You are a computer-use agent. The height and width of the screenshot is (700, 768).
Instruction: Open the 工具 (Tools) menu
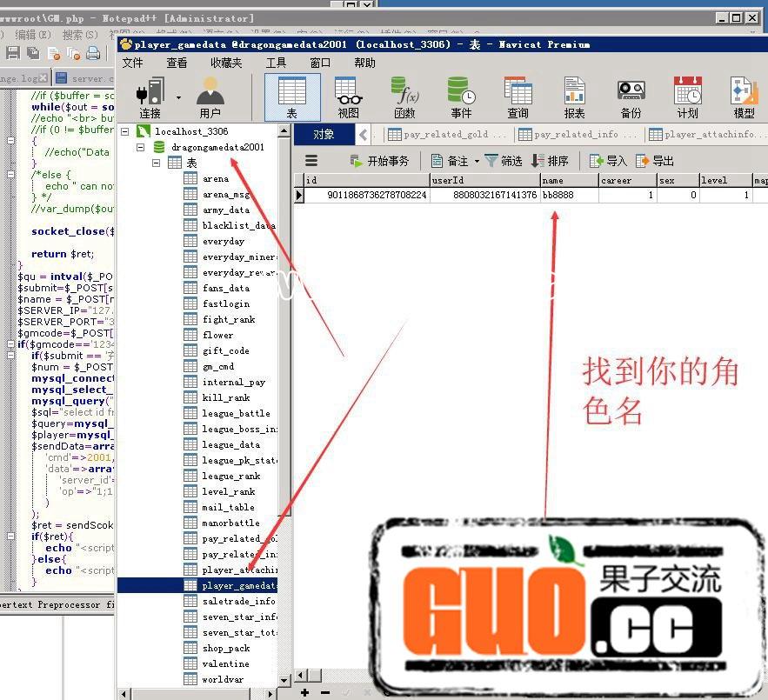[x=276, y=63]
